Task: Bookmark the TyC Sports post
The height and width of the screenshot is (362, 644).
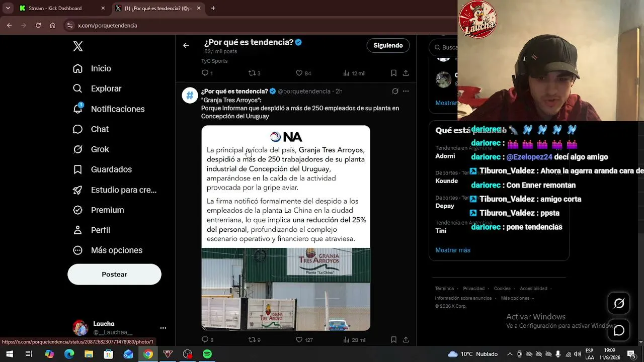Action: click(x=393, y=73)
